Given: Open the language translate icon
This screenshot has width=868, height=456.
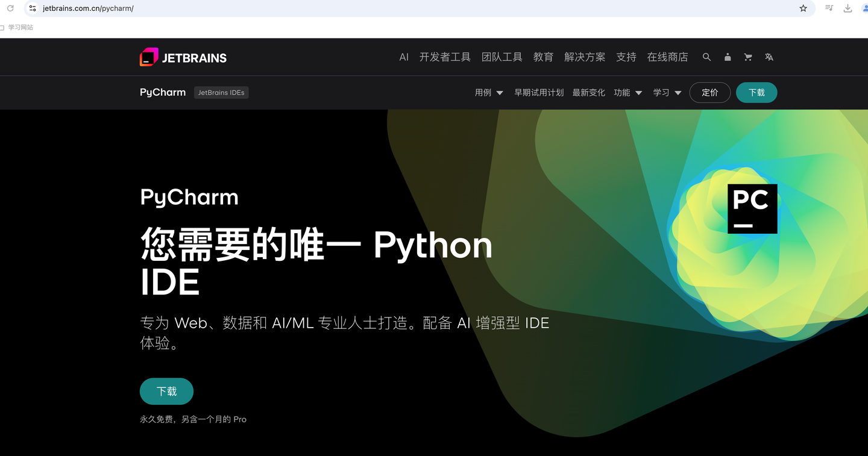Looking at the screenshot, I should 769,57.
